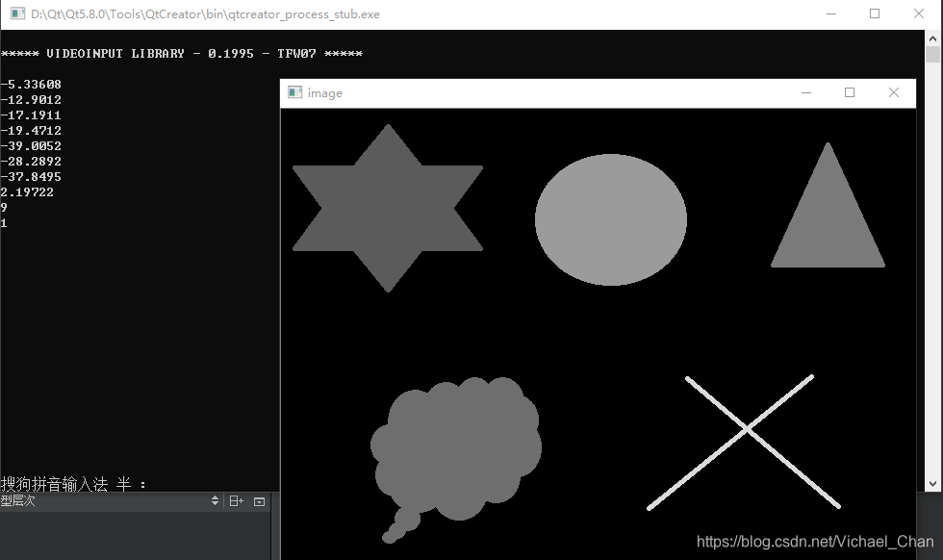Click the console output value -17.1911
Screen dimensions: 943x560
[31, 115]
